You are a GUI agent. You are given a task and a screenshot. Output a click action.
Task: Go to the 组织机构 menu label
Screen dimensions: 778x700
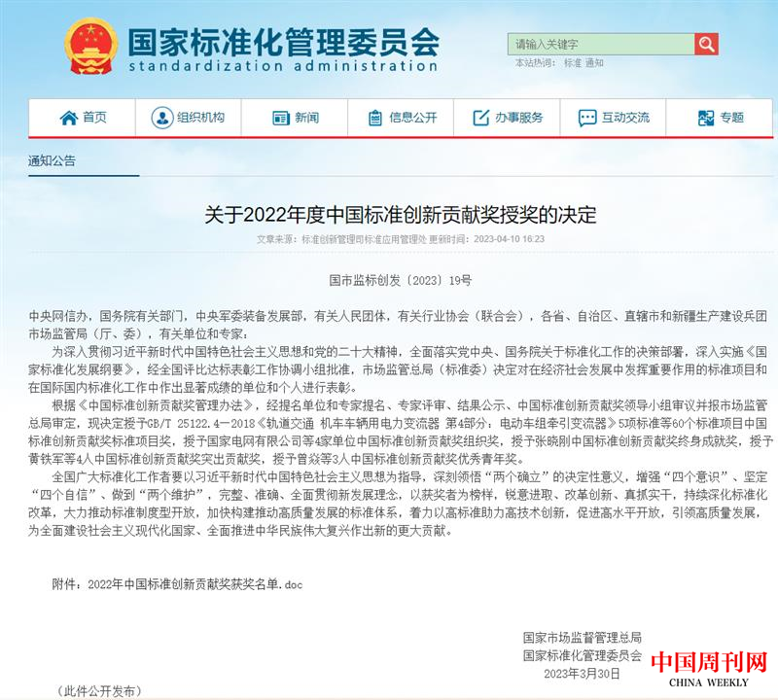[x=200, y=118]
